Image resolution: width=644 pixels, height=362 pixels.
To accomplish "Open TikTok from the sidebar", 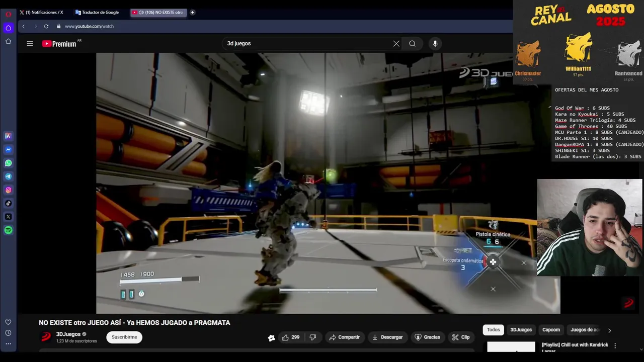I will point(8,203).
